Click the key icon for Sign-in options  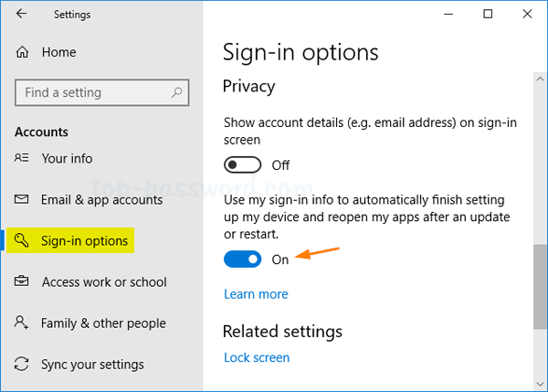[x=22, y=241]
